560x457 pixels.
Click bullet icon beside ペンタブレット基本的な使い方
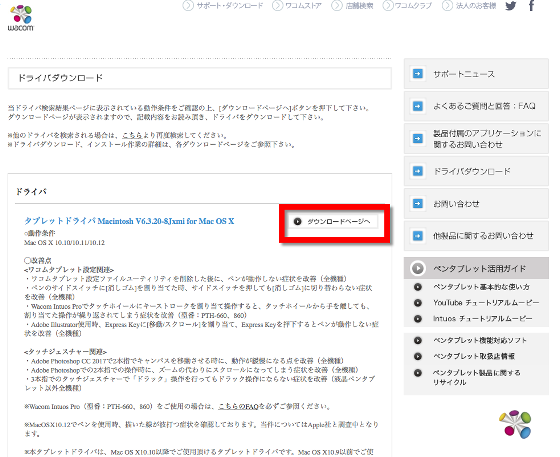[418, 287]
